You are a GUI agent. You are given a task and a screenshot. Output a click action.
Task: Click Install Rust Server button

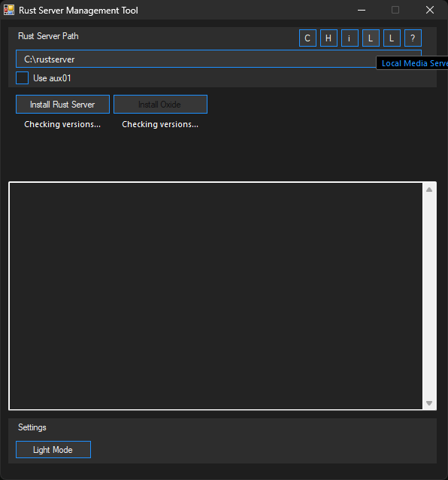(x=62, y=105)
